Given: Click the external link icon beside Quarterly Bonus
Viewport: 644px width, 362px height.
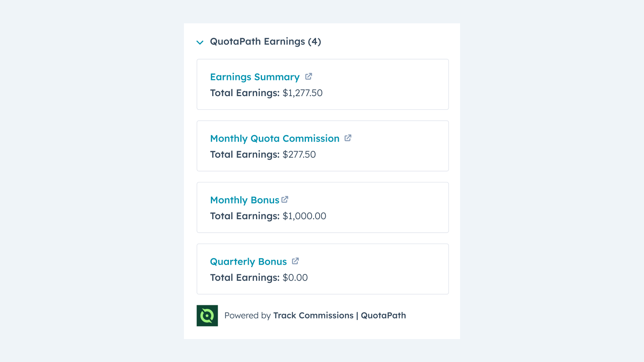Looking at the screenshot, I should 295,261.
